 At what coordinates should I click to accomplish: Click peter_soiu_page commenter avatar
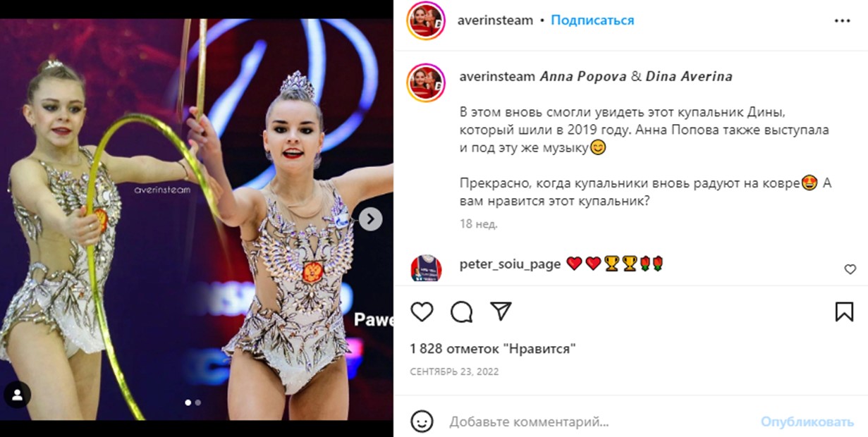pos(425,270)
